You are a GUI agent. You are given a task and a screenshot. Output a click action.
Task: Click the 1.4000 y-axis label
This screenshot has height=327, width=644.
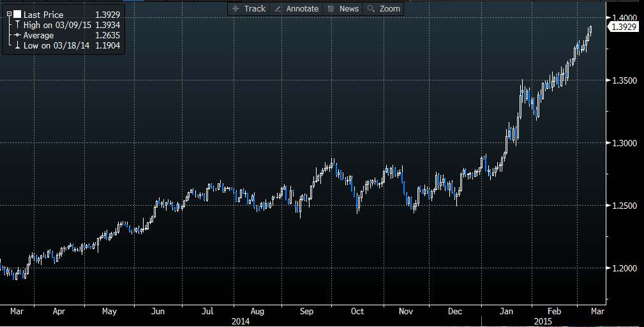point(624,18)
